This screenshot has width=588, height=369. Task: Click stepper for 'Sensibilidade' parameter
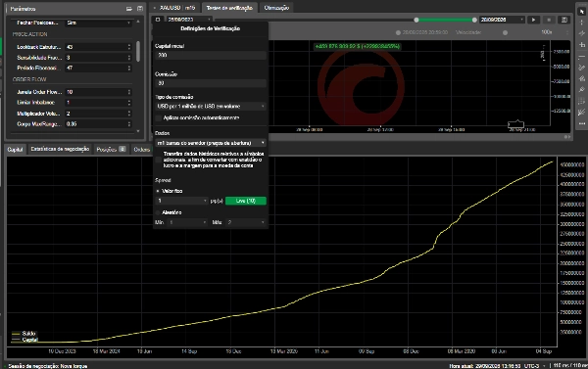pos(129,58)
